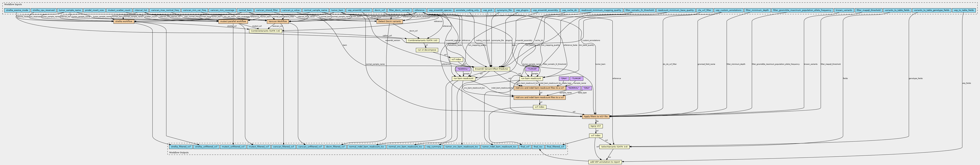Click the final_filtered_vcf output node

pos(555,146)
